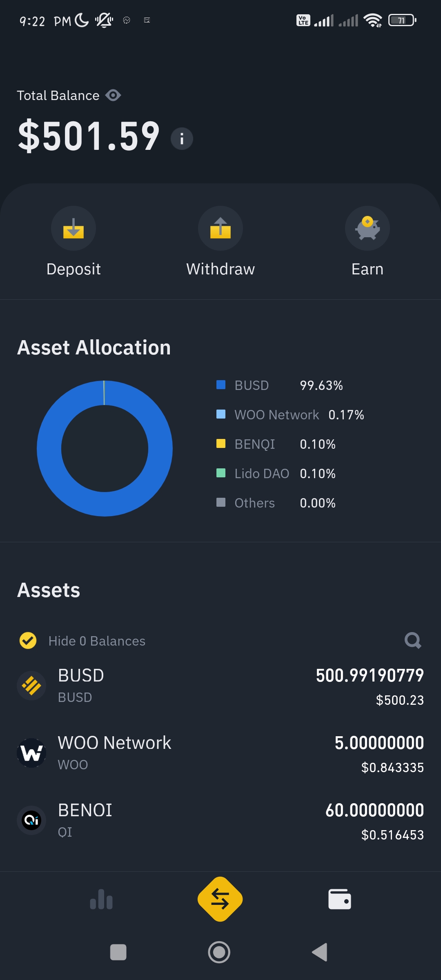
Task: Tap the Deposit icon
Action: click(x=73, y=228)
